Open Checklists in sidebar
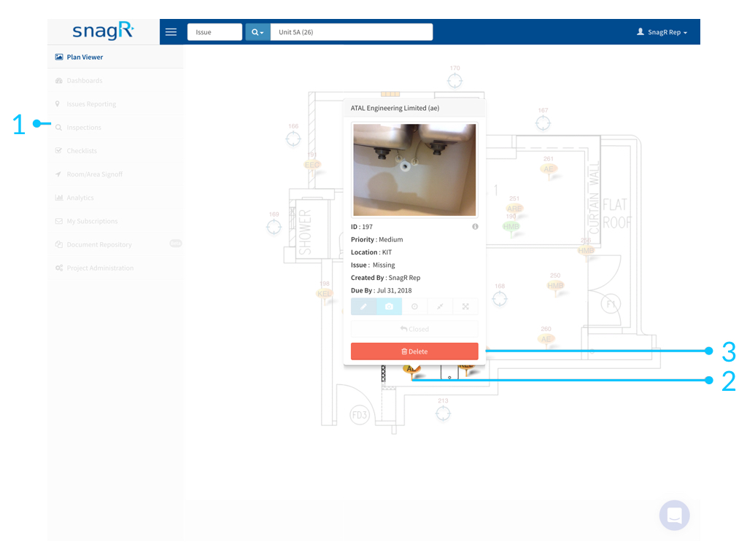This screenshot has width=747, height=560. 115,150
